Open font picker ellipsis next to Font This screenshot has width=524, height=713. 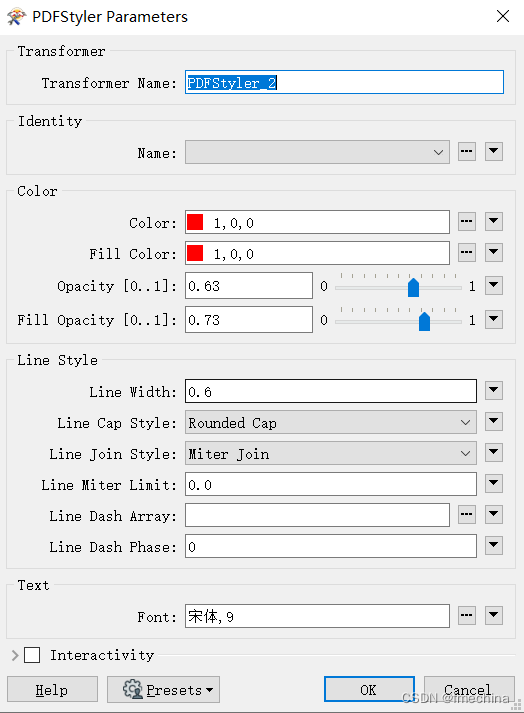click(x=467, y=616)
